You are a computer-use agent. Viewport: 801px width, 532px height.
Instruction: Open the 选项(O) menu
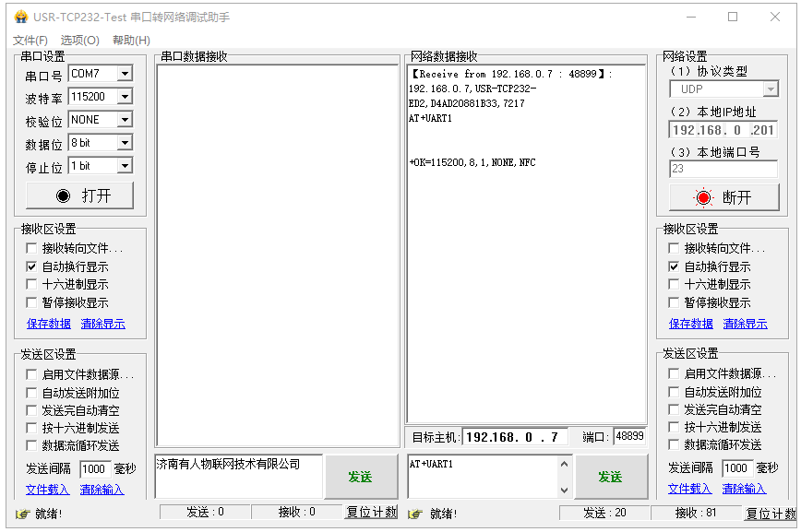80,41
